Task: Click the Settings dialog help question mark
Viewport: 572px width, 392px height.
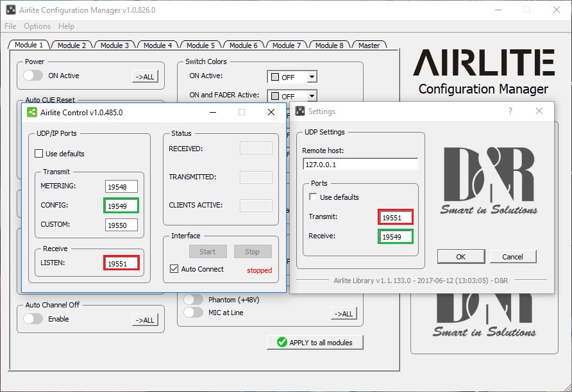Action: pyautogui.click(x=510, y=111)
